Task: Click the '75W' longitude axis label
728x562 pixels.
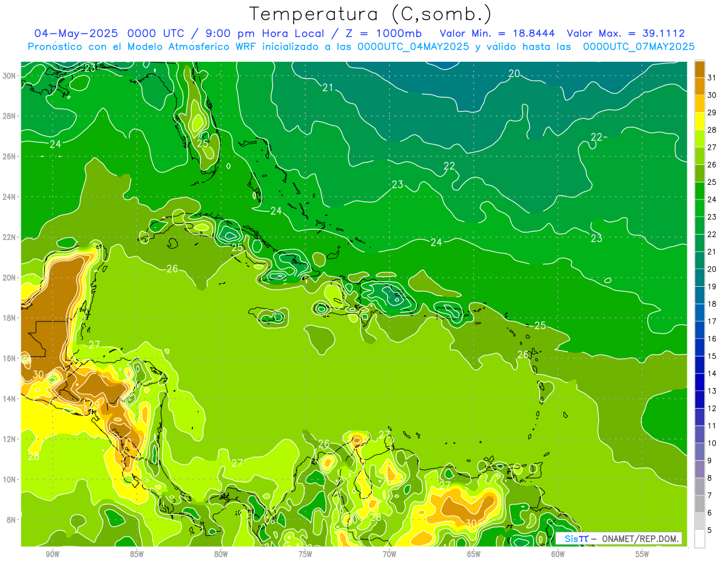Action: point(305,554)
